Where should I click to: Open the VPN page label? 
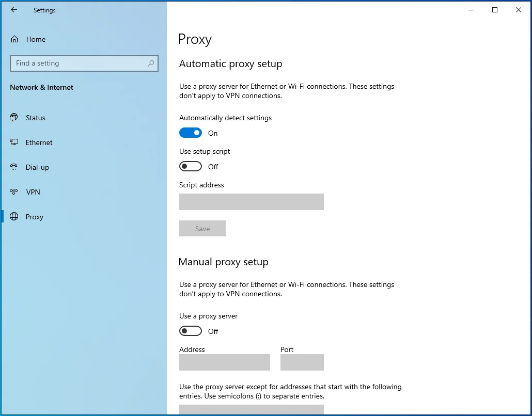[33, 192]
